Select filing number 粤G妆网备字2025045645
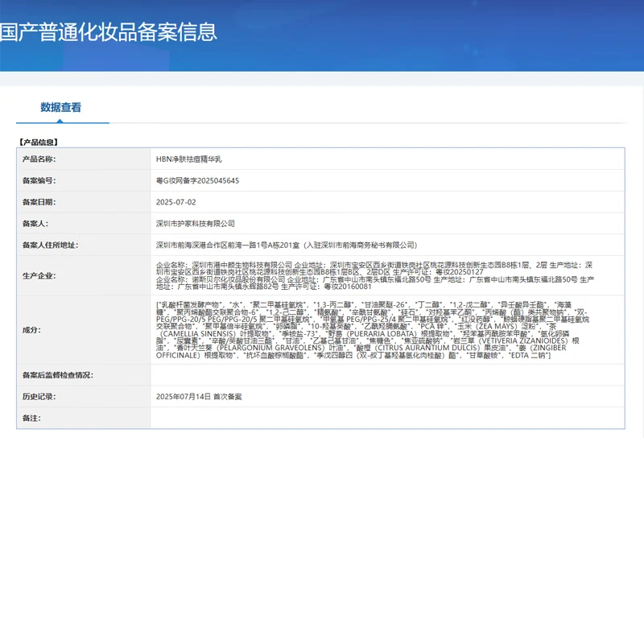Screen dimensions: 644x644 coord(197,180)
